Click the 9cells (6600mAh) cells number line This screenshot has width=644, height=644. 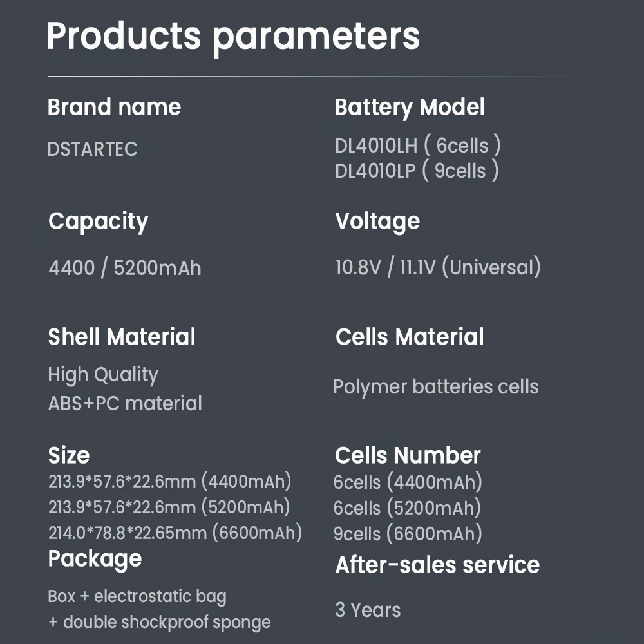(x=408, y=533)
